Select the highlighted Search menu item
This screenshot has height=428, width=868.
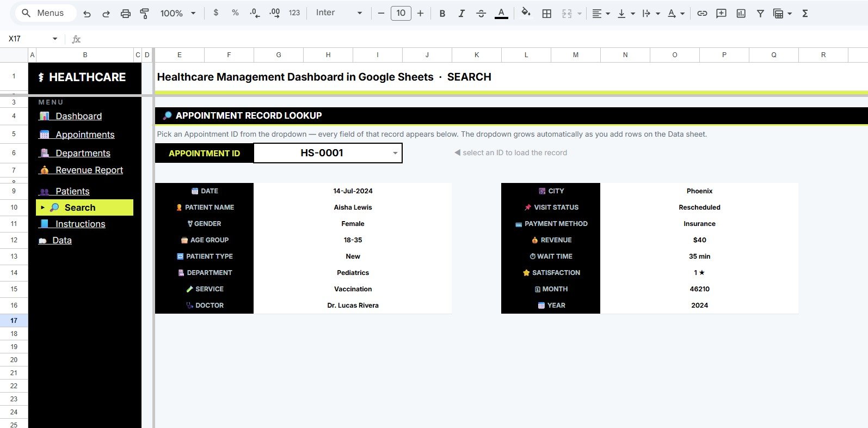(84, 207)
